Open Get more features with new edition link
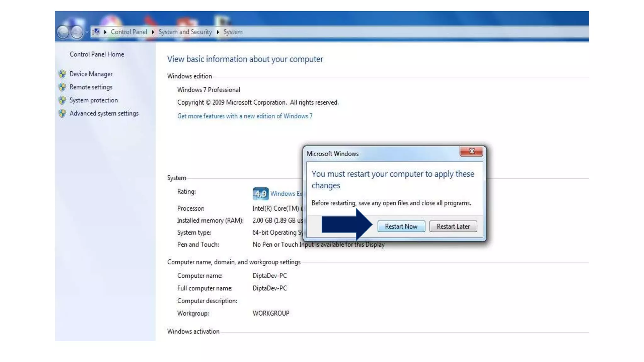 [x=245, y=116]
